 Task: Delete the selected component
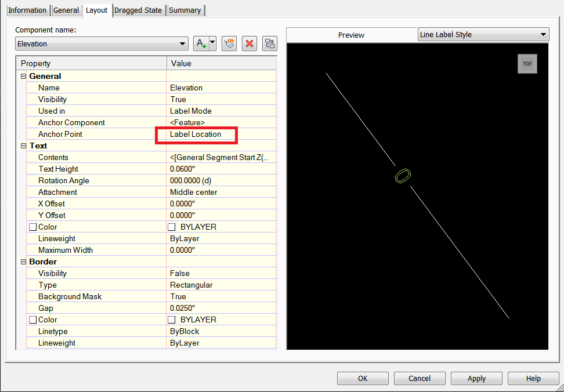249,43
